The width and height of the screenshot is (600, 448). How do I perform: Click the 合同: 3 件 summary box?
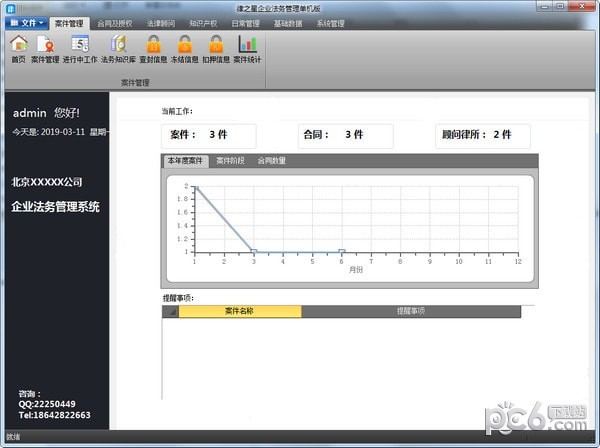coord(346,136)
